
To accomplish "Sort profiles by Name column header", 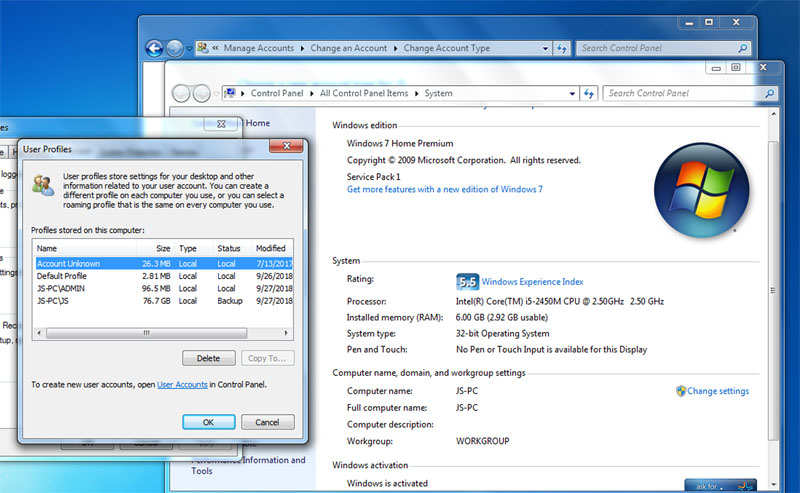I will 85,249.
